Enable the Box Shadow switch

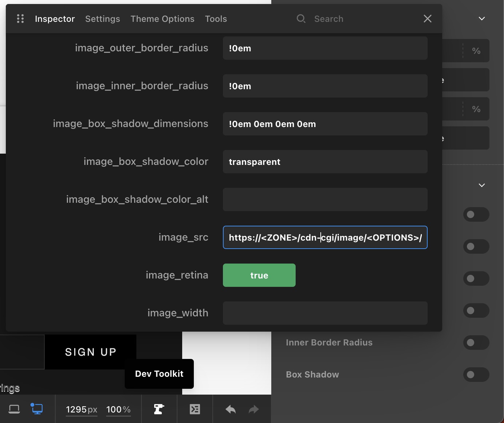pyautogui.click(x=476, y=375)
